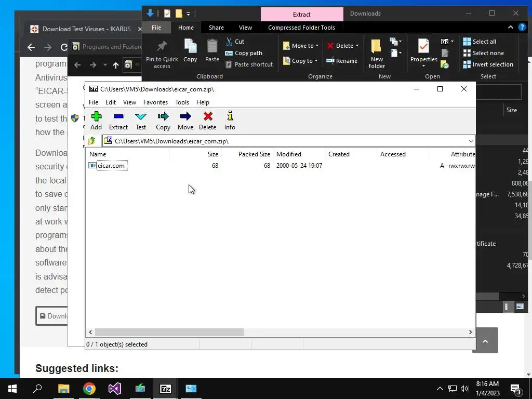This screenshot has width=532, height=399.
Task: Expand New item dropdown in Explorer
Action: click(x=395, y=42)
